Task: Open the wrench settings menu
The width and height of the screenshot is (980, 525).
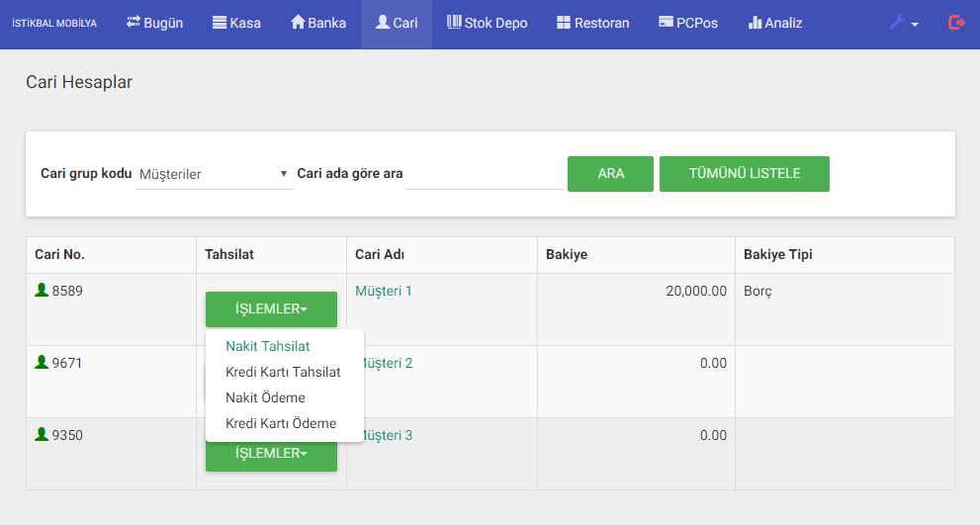Action: pos(903,23)
